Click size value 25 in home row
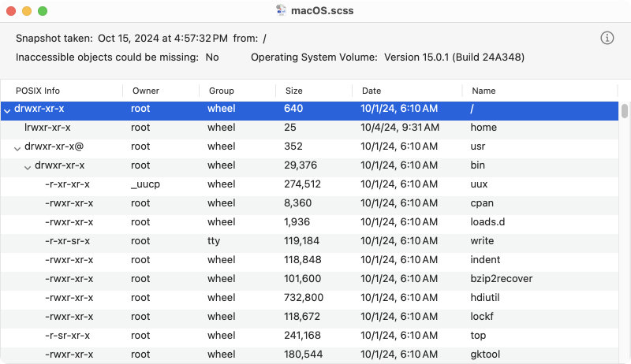Screen dimensions: 631x364 [x=290, y=128]
